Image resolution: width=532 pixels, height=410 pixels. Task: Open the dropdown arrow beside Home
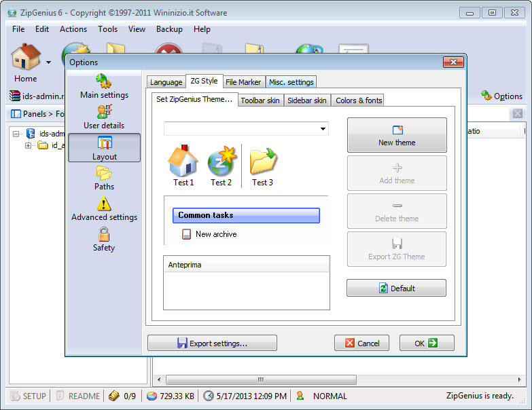pos(49,62)
